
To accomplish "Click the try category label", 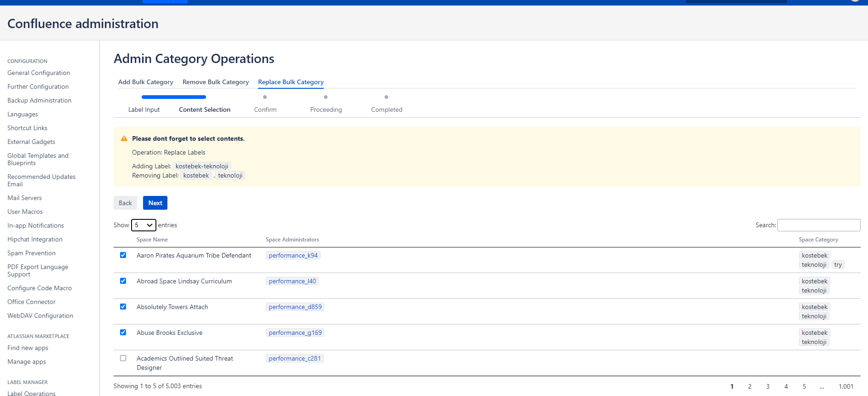I will click(838, 264).
